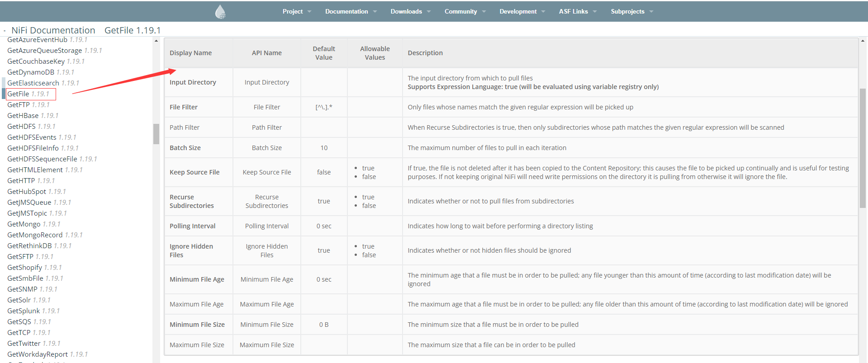Click the sidebar scrollbar thumb

(x=156, y=134)
